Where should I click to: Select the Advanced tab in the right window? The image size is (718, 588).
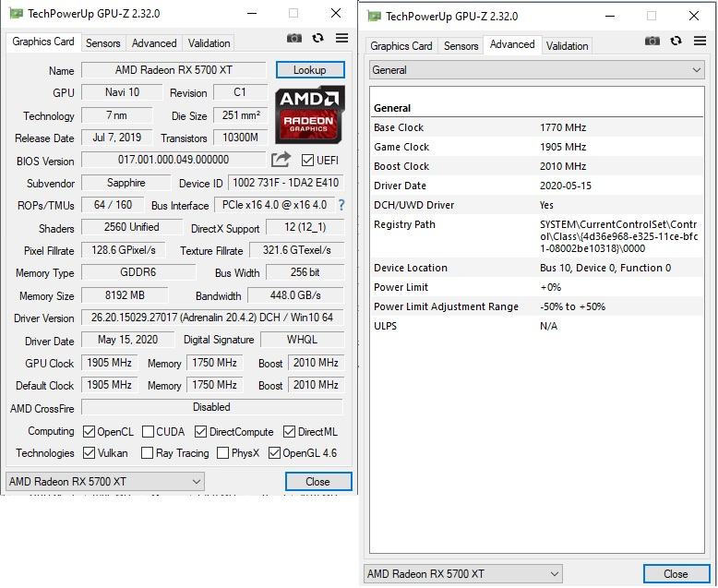[x=512, y=44]
